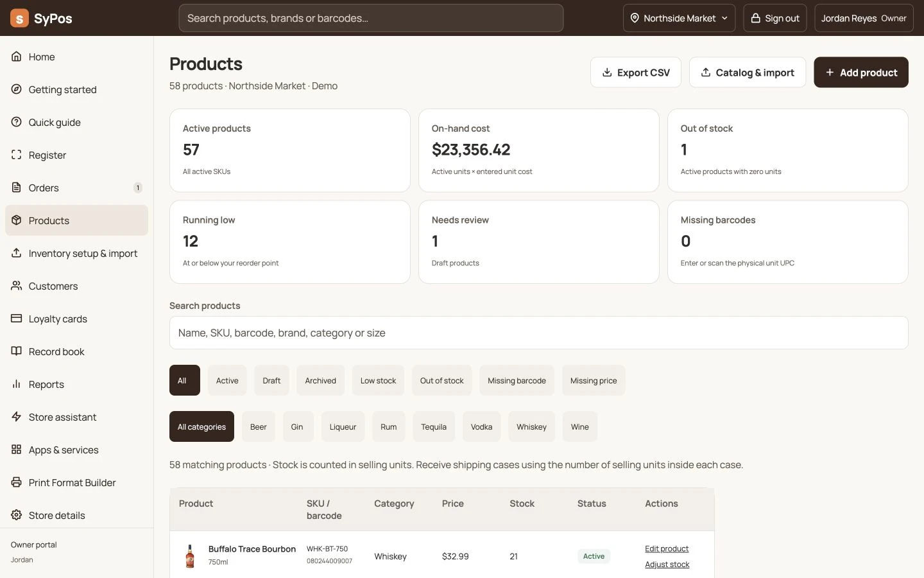Click the Active status badge in Buffalo Trace row

tap(594, 556)
